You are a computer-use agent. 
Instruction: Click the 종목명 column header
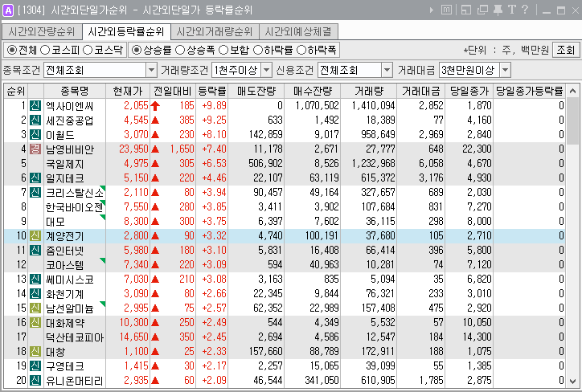pyautogui.click(x=75, y=91)
